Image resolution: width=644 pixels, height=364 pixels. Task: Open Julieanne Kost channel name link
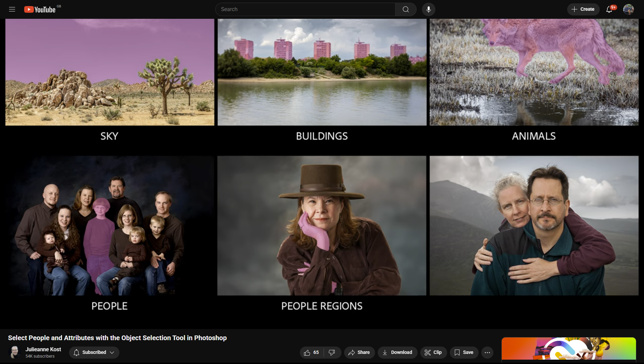point(43,349)
